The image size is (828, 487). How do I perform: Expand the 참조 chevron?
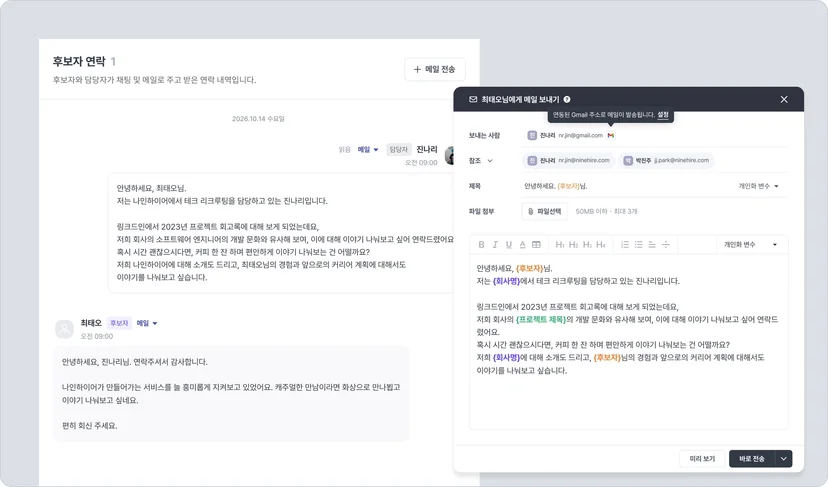[x=490, y=161]
